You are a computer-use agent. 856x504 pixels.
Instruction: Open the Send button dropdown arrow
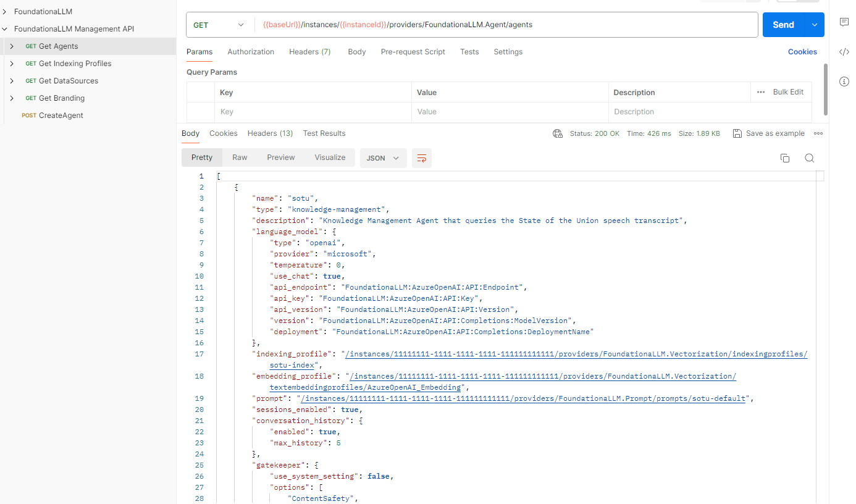(814, 25)
